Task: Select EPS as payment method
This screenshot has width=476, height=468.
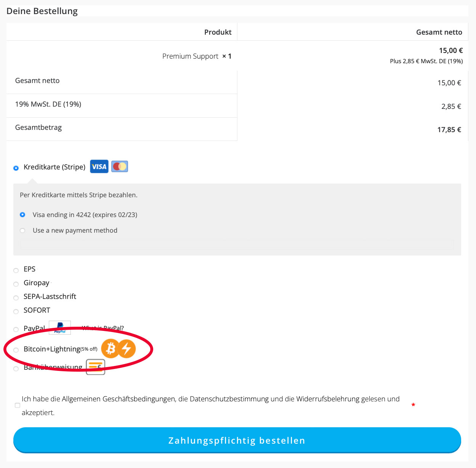Action: tap(16, 270)
